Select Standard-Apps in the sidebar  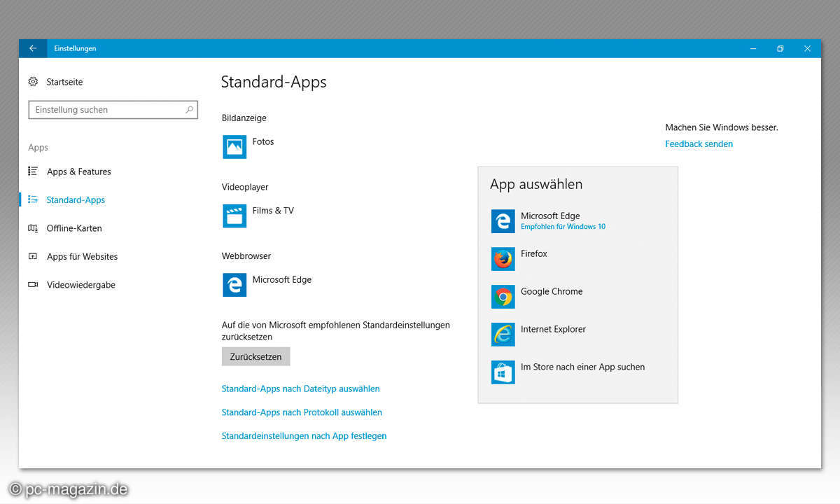(x=76, y=200)
